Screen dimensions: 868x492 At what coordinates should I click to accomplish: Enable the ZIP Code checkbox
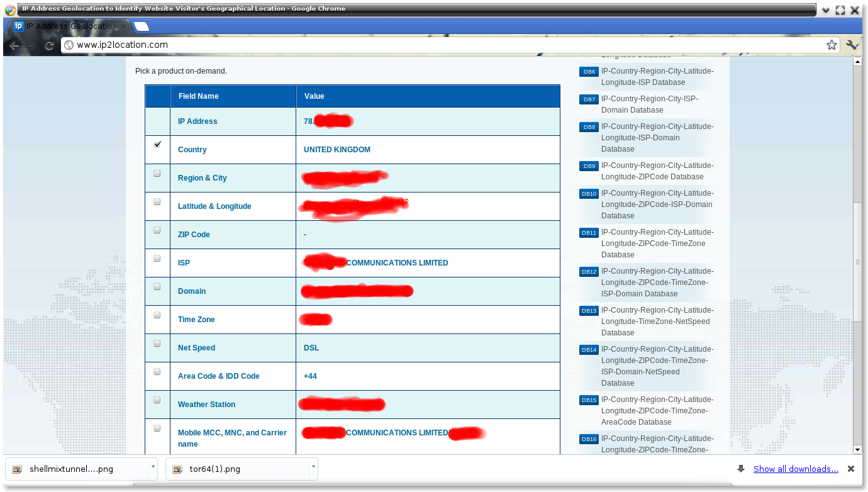tap(157, 230)
